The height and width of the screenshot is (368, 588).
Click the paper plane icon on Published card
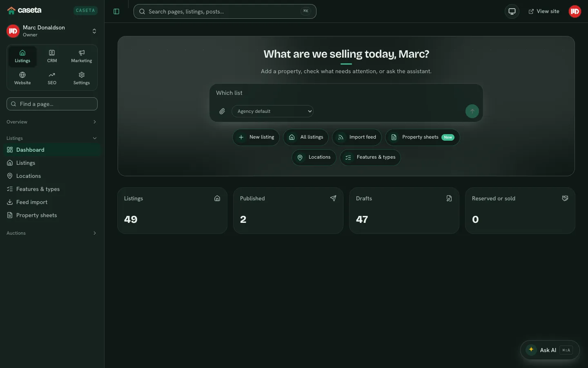tap(333, 198)
